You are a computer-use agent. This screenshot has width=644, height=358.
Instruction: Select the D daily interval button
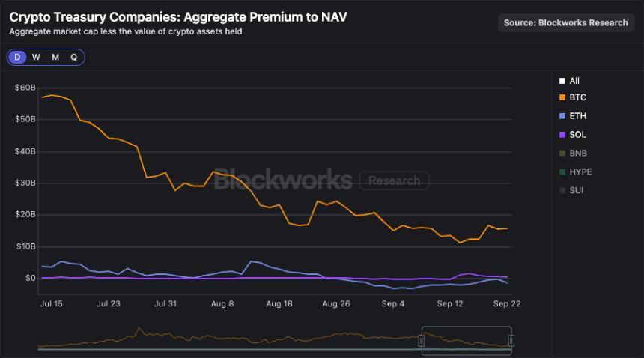17,57
